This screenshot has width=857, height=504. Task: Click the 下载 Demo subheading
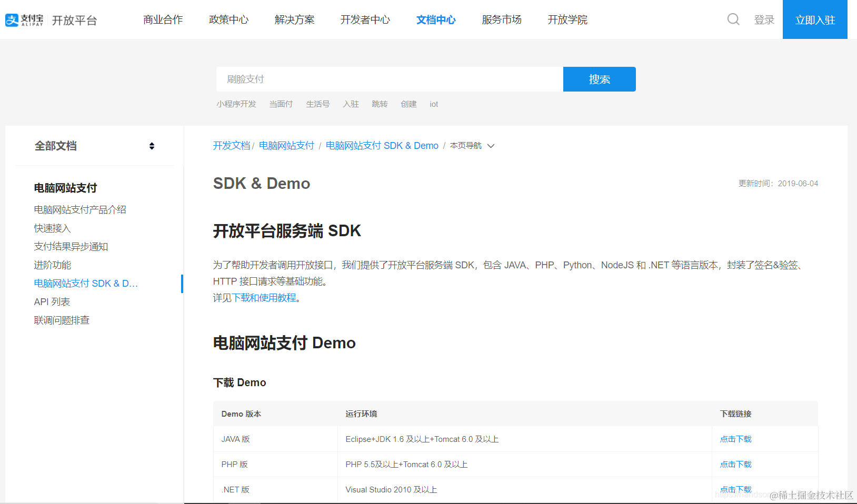click(x=240, y=382)
